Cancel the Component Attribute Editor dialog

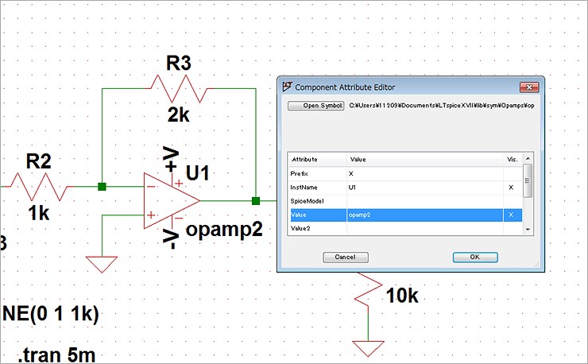[x=345, y=258]
